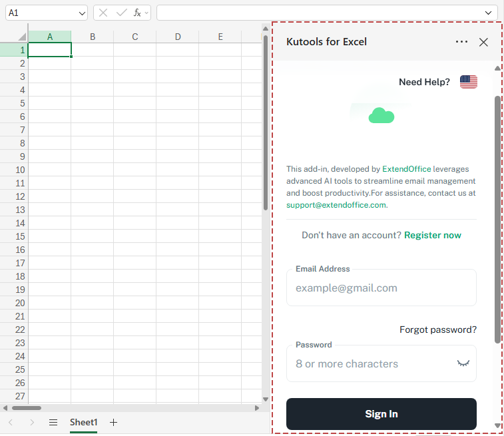
Task: Click the Cancel (X) formula bar icon
Action: (103, 13)
